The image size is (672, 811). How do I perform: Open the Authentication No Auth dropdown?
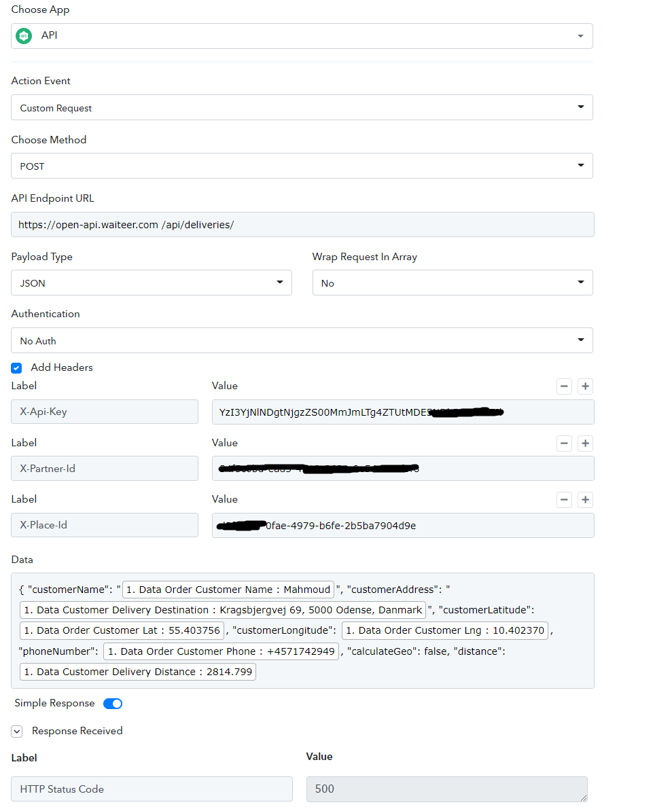click(302, 341)
